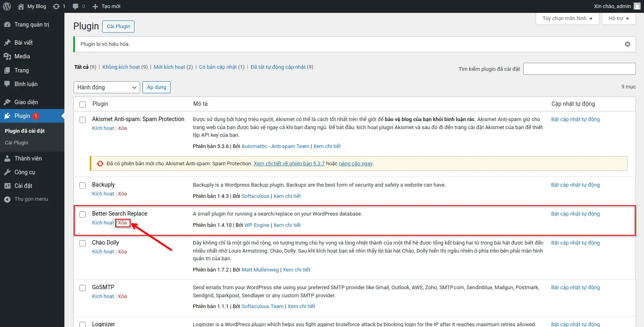Filter by Đã tắt tự động cập nhật
Screen dimensions: 644x327
pyautogui.click(x=278, y=67)
